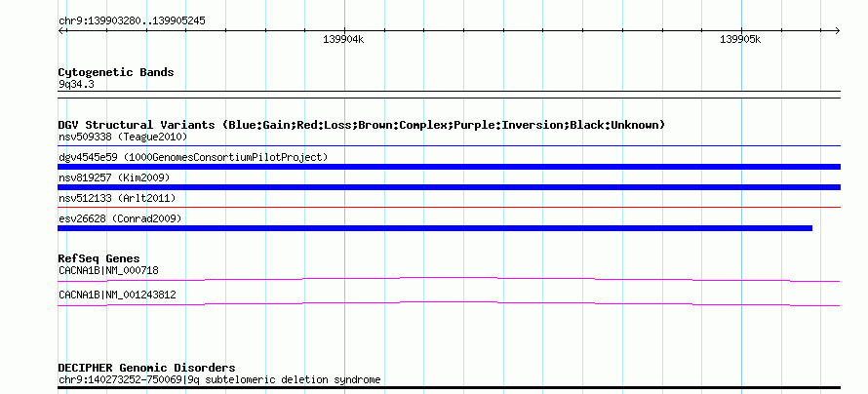Select the magenta CACNA1B NM_000718 transcript line
The height and width of the screenshot is (394, 868).
pos(449,280)
